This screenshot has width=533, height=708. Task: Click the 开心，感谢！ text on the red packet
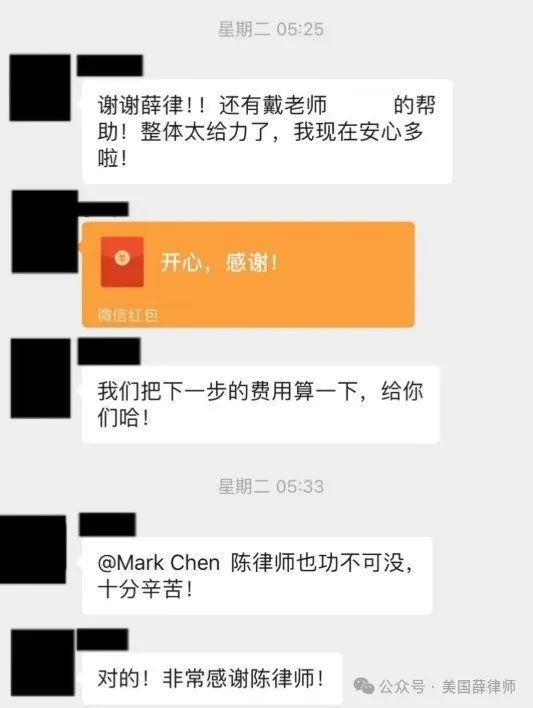(220, 262)
